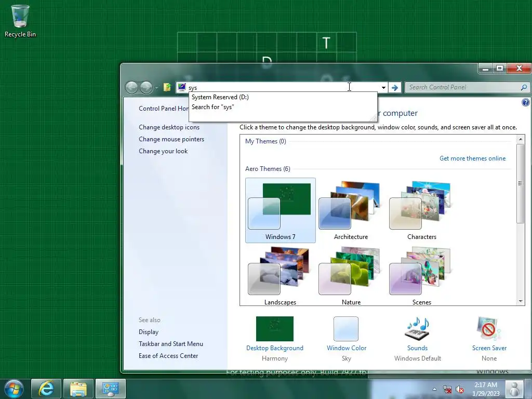This screenshot has height=399, width=532.
Task: Minimize the Personalization window
Action: (486, 69)
